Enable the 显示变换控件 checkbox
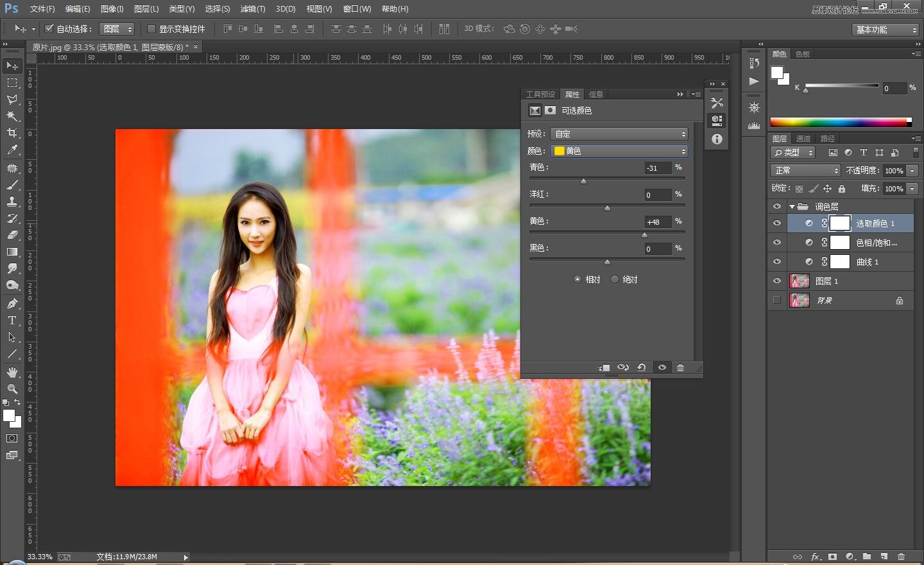The width and height of the screenshot is (924, 565). (151, 29)
